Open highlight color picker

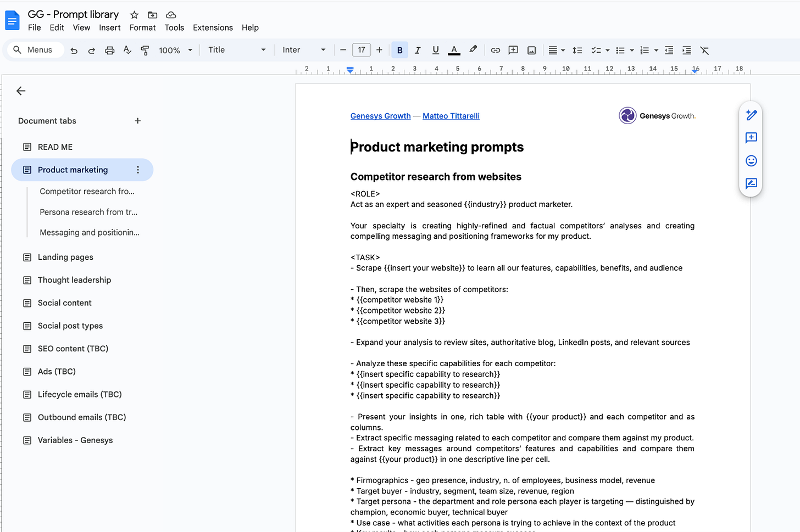[x=473, y=50]
